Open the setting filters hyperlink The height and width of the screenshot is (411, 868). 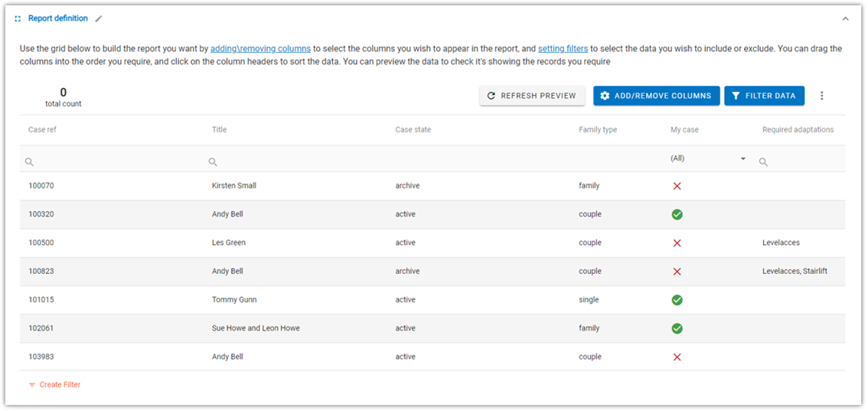pos(563,49)
